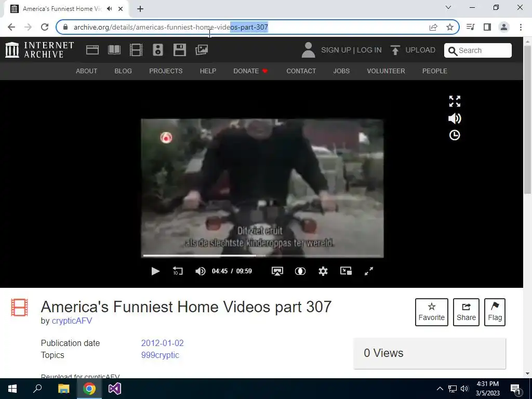Open the Texts book icon in the Archive navbar
532x399 pixels.
coord(114,50)
